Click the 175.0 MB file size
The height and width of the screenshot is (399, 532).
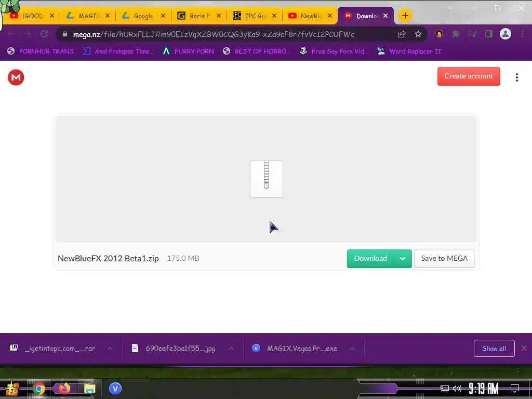(183, 259)
